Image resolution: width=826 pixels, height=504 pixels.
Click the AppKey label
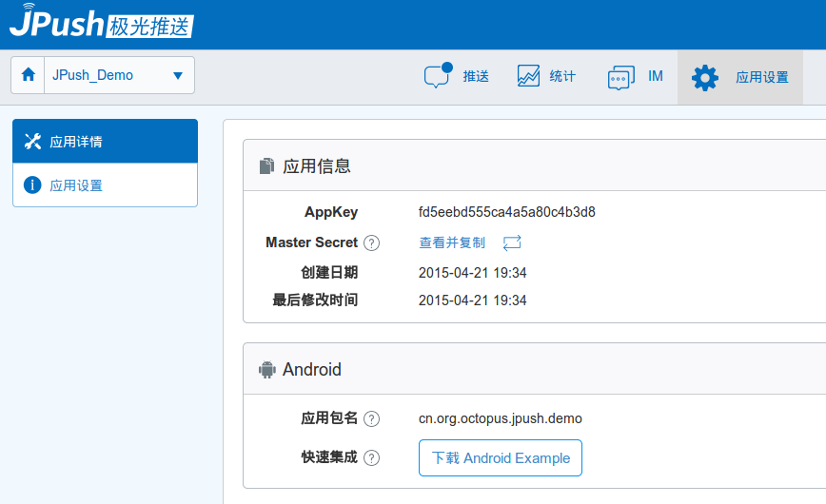331,212
